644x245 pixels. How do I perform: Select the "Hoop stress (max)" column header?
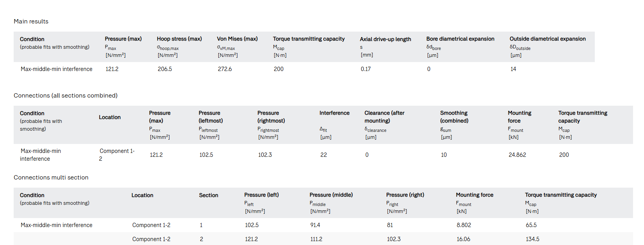(179, 39)
